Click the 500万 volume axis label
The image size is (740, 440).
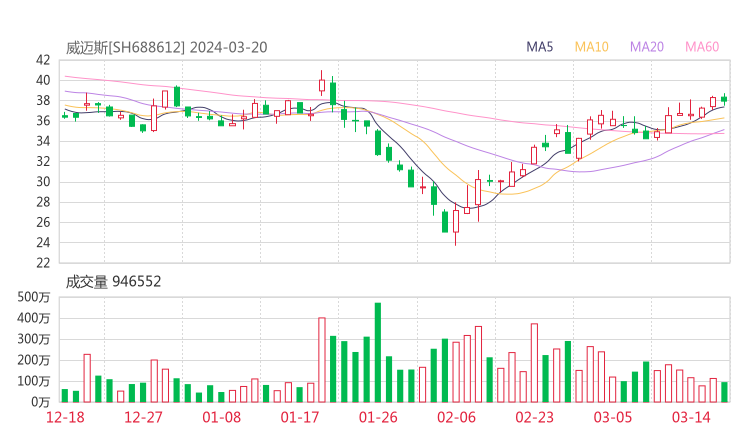click(33, 297)
